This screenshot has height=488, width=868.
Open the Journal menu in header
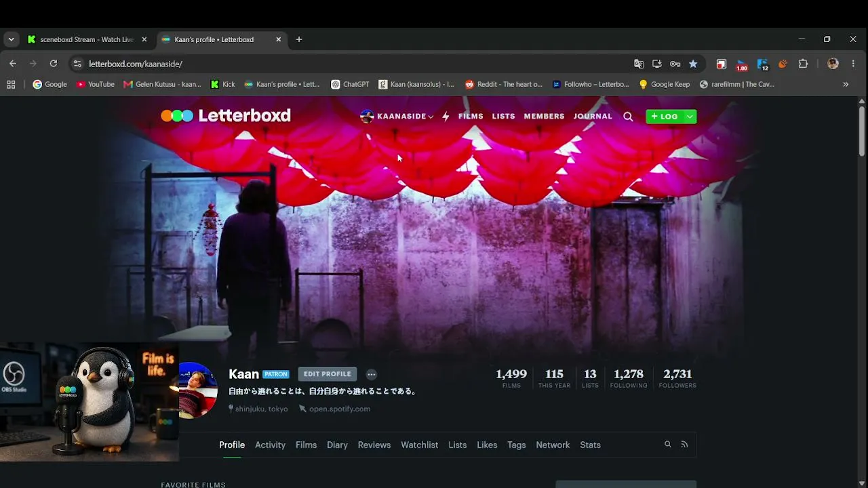(593, 117)
